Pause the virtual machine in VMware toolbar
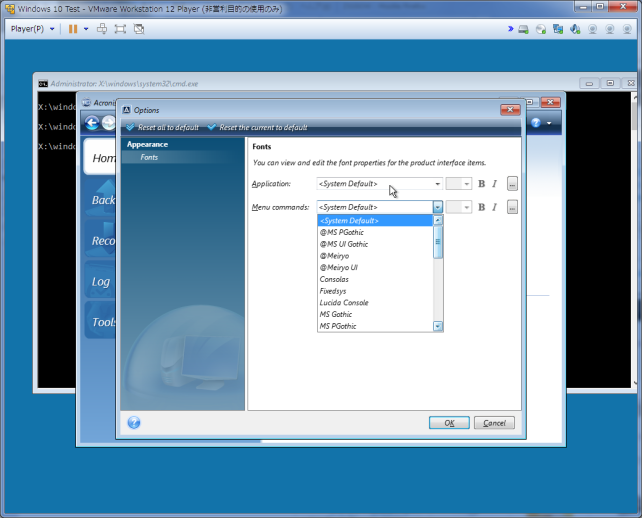Viewport: 642px width, 518px height. pyautogui.click(x=73, y=29)
